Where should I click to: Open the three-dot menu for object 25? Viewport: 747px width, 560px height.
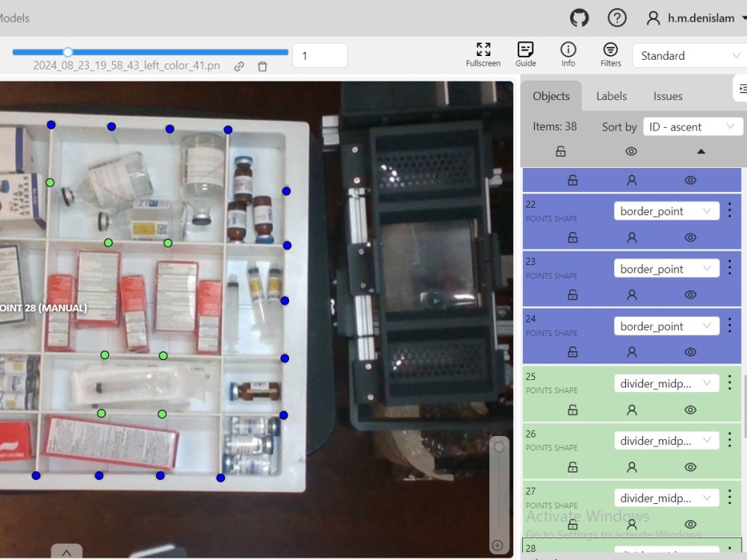pos(730,382)
